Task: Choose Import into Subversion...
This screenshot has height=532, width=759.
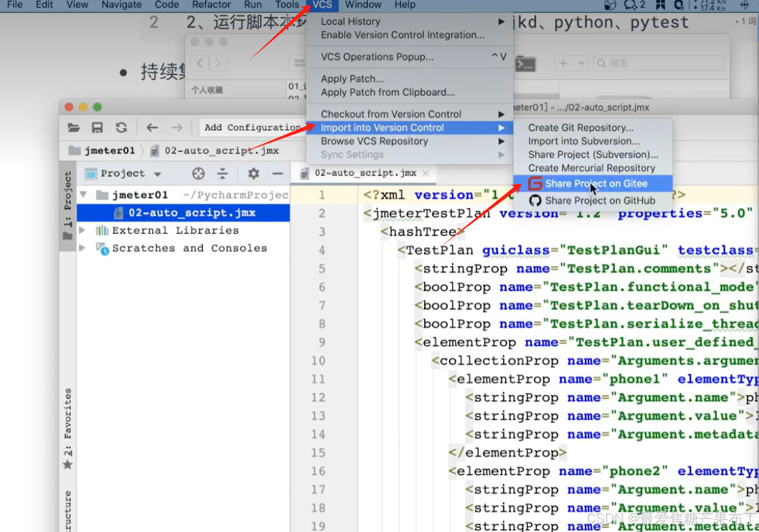Action: point(593,141)
